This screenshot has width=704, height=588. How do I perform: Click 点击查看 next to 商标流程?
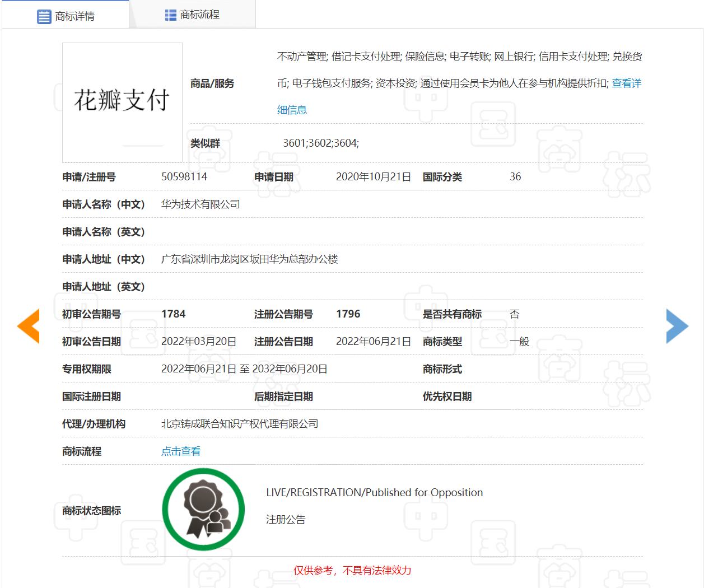point(180,451)
